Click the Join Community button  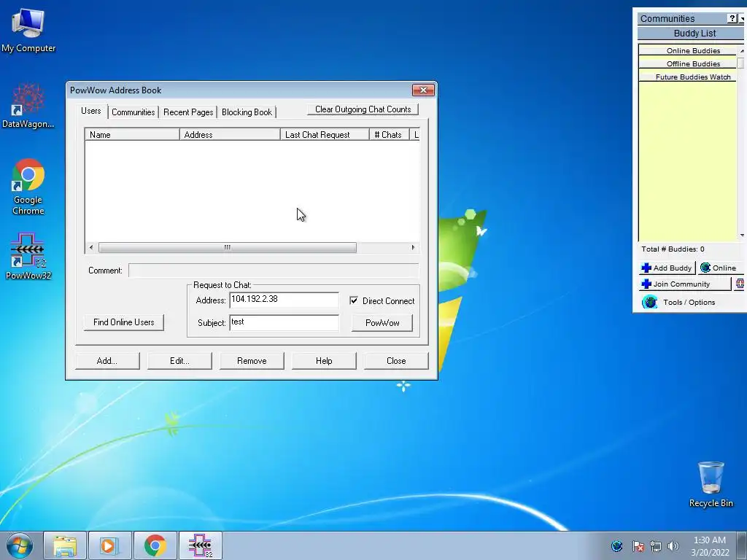[684, 284]
